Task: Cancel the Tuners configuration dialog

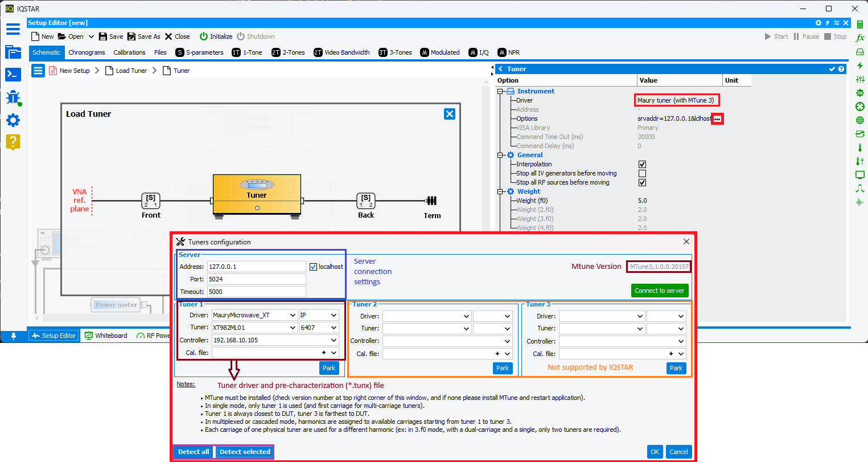Action: coord(678,452)
